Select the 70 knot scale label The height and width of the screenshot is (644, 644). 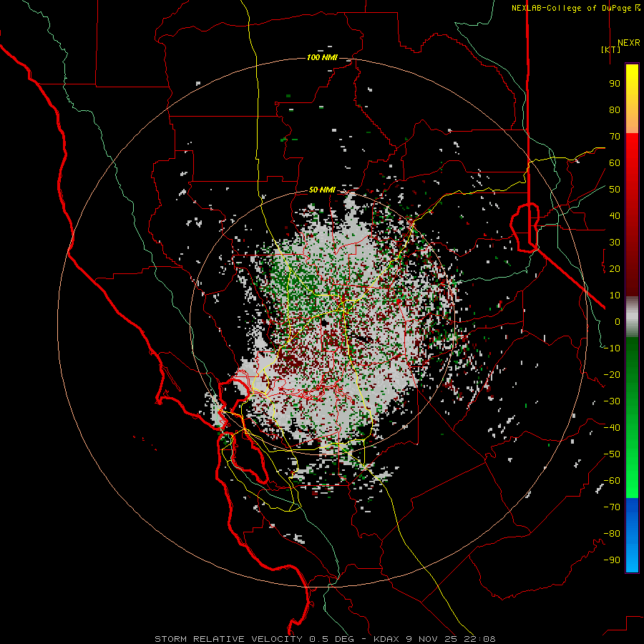point(615,137)
